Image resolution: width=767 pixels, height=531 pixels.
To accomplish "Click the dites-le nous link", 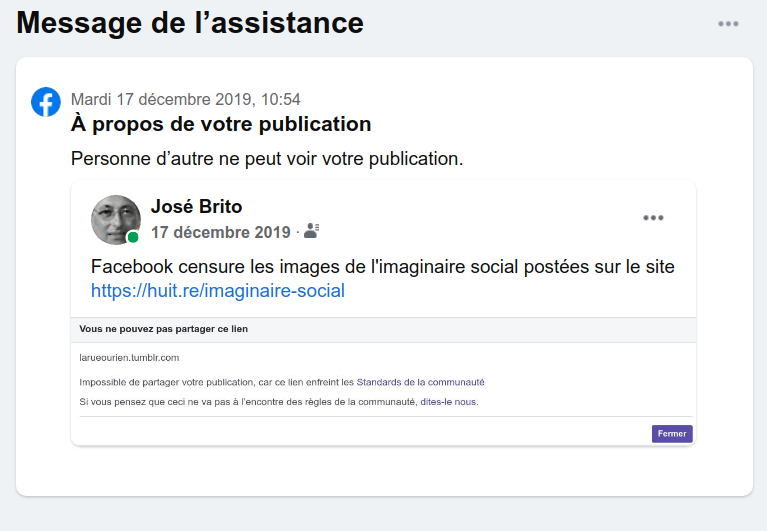I will pyautogui.click(x=448, y=402).
